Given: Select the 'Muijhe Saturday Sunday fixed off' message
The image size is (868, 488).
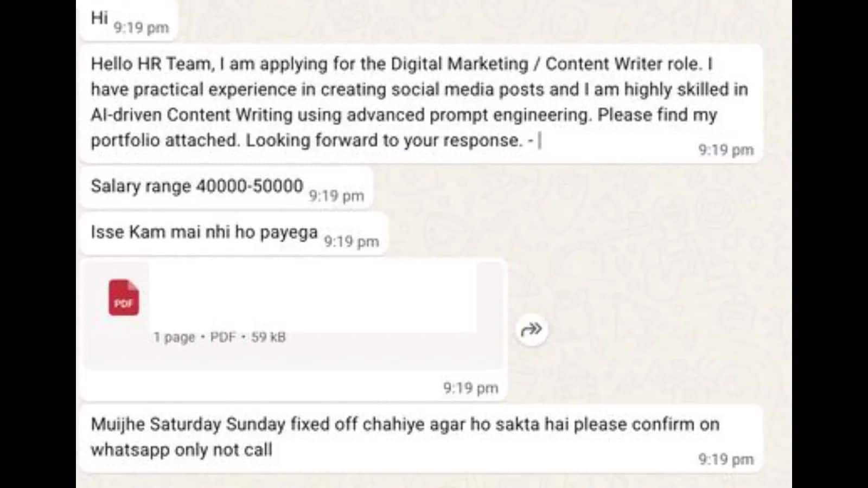Looking at the screenshot, I should click(x=421, y=438).
